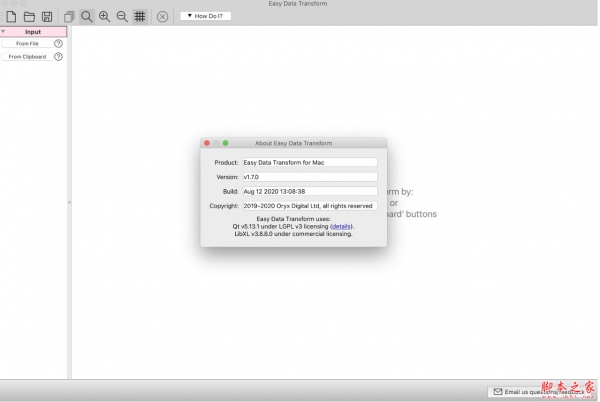Click Email us questions/feedback button
This screenshot has height=402, width=600.
point(540,392)
